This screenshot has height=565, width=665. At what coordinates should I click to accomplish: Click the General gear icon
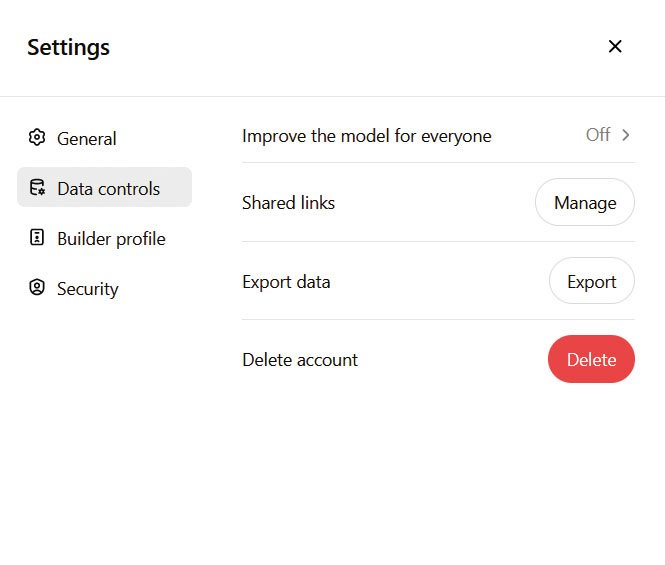[37, 137]
